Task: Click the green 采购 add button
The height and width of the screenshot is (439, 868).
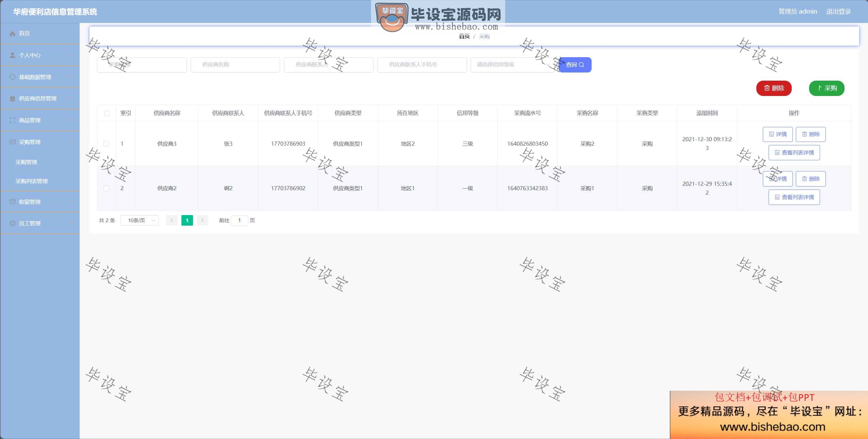Action: click(827, 88)
